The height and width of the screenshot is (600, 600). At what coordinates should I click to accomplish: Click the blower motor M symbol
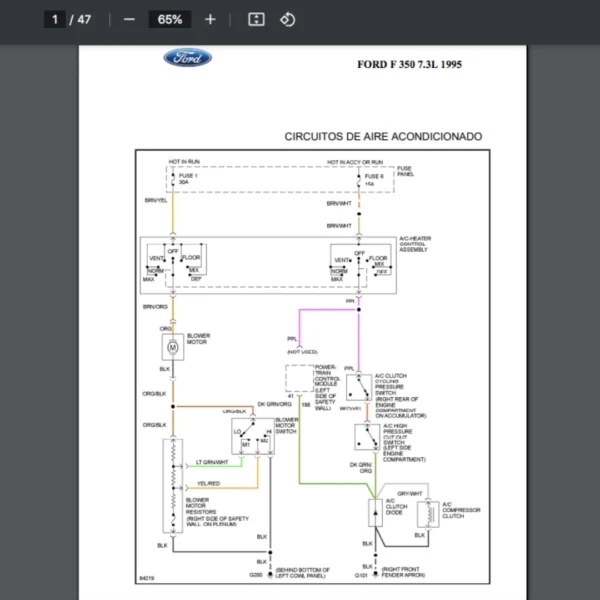[171, 346]
